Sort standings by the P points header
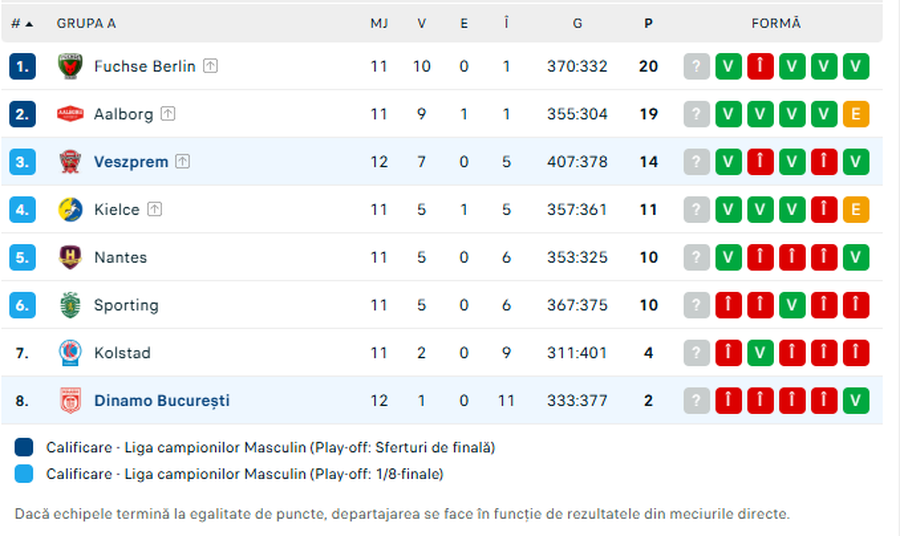 click(649, 23)
